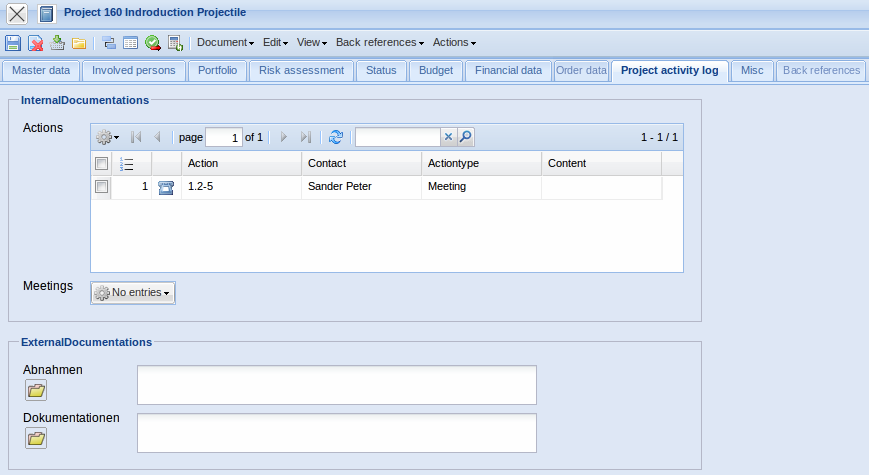Open the Actions grid gear settings dropdown

click(x=106, y=137)
